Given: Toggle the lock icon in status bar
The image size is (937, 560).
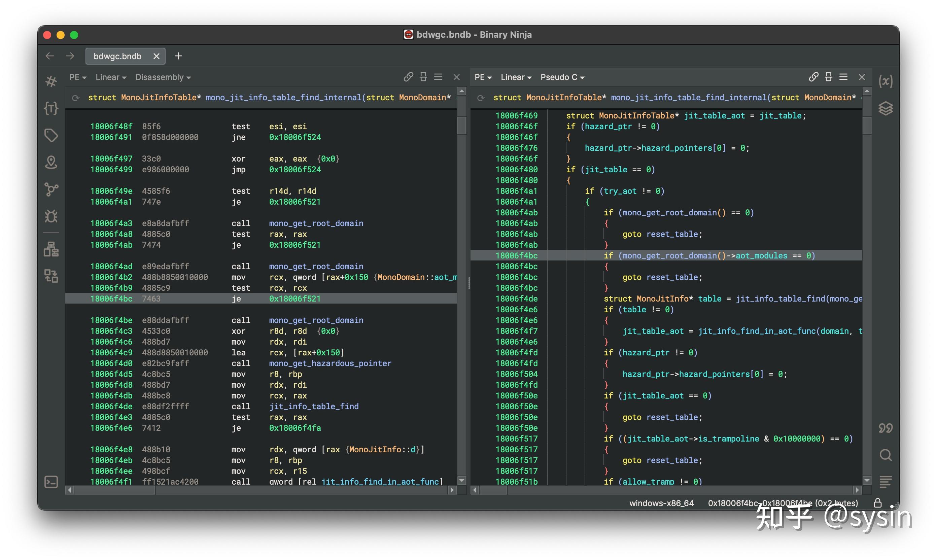Looking at the screenshot, I should pos(877,503).
